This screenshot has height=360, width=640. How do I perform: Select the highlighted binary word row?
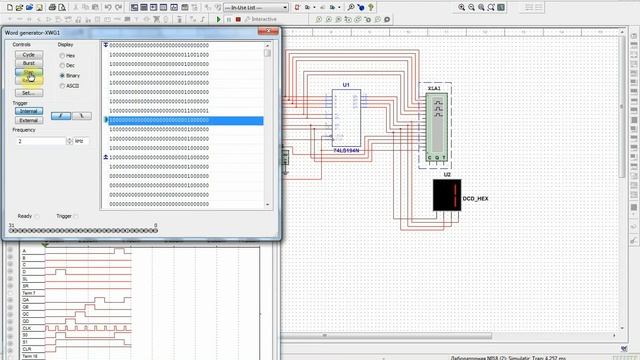(x=186, y=120)
